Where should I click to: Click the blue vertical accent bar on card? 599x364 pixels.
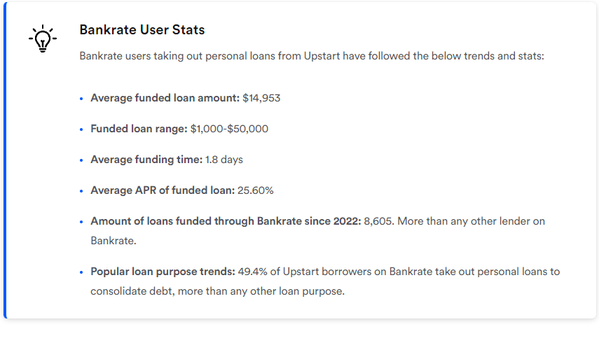coord(5,160)
